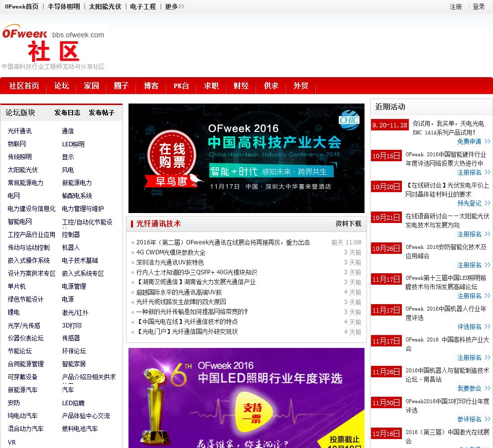The height and width of the screenshot is (448, 493).
Task: Open the 智能电网 forum board
Action: 20,222
